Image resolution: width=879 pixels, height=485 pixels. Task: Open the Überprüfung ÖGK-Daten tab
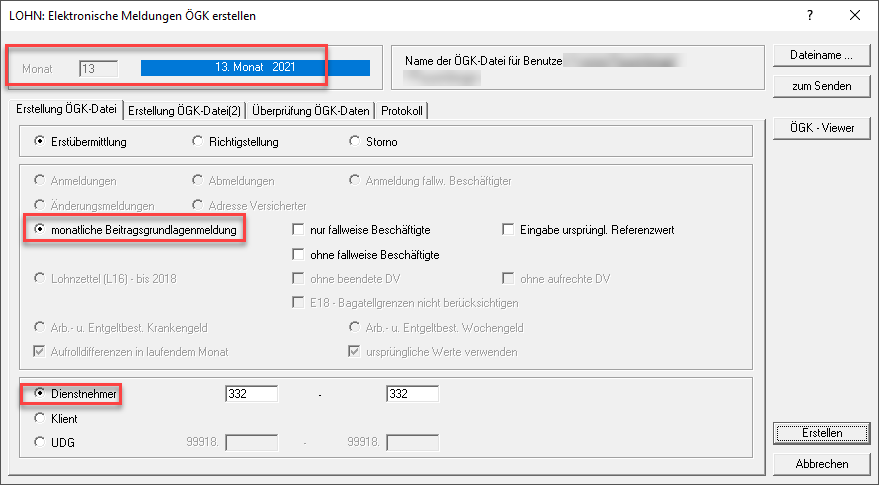tap(311, 110)
